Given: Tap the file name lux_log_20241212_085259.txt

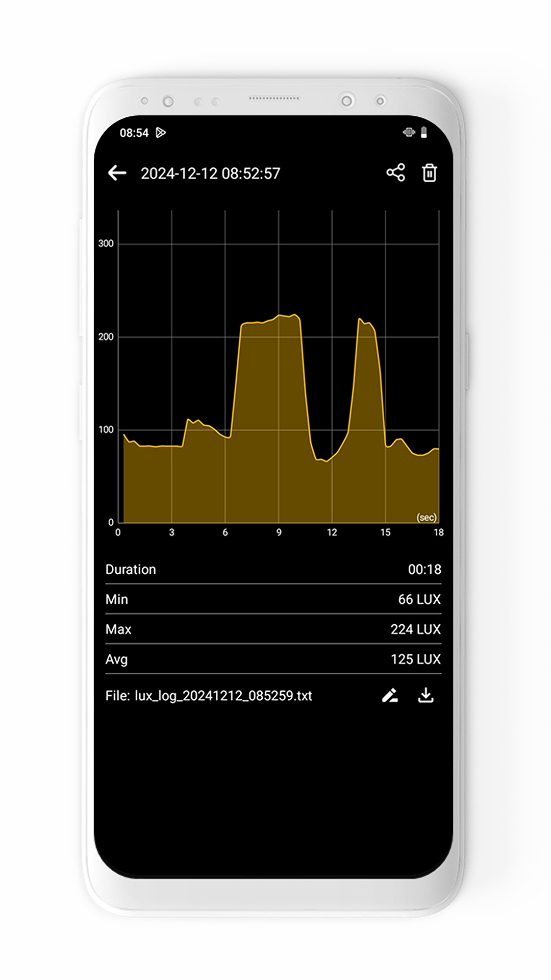Looking at the screenshot, I should coord(209,696).
